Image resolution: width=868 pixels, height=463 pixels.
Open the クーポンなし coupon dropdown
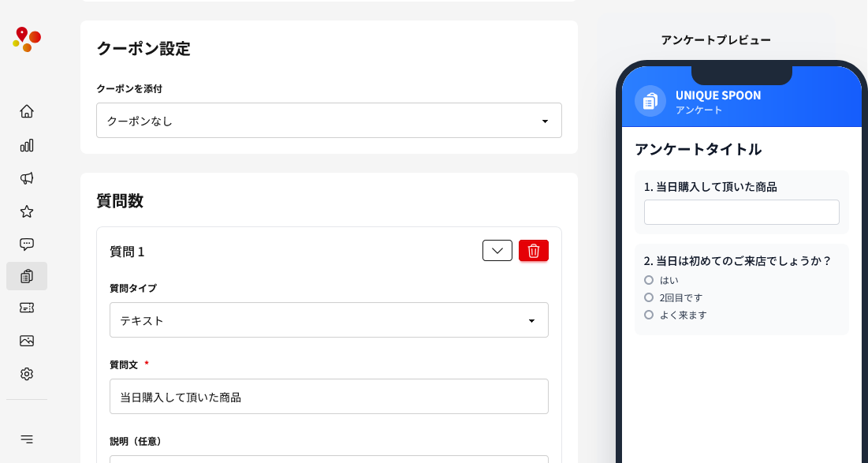(x=329, y=121)
